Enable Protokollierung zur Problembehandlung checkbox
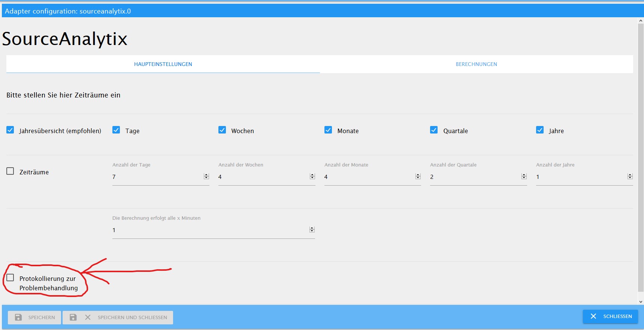Viewport: 644px width, 330px height. pos(10,277)
